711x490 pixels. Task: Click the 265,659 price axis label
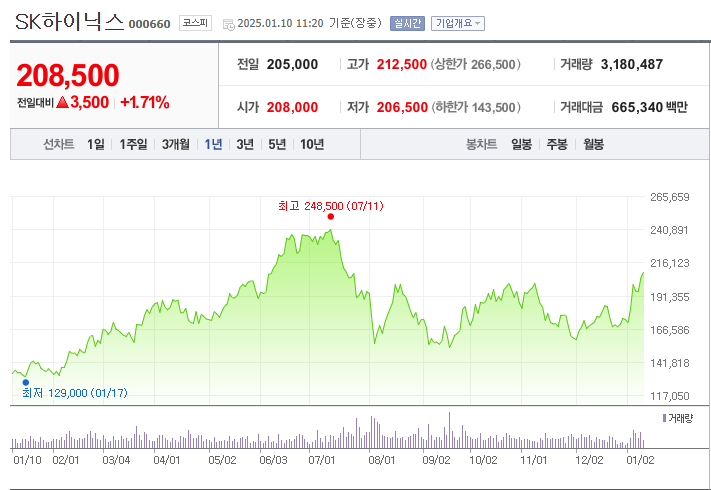coord(670,197)
